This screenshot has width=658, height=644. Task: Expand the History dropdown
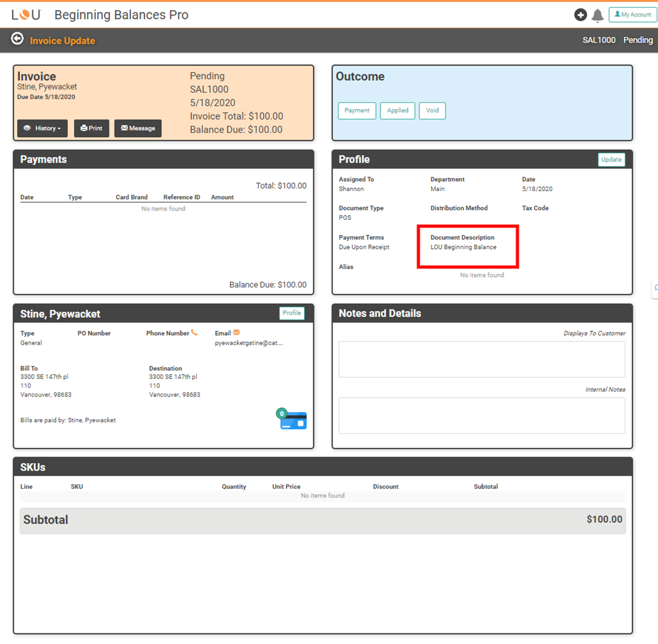42,128
